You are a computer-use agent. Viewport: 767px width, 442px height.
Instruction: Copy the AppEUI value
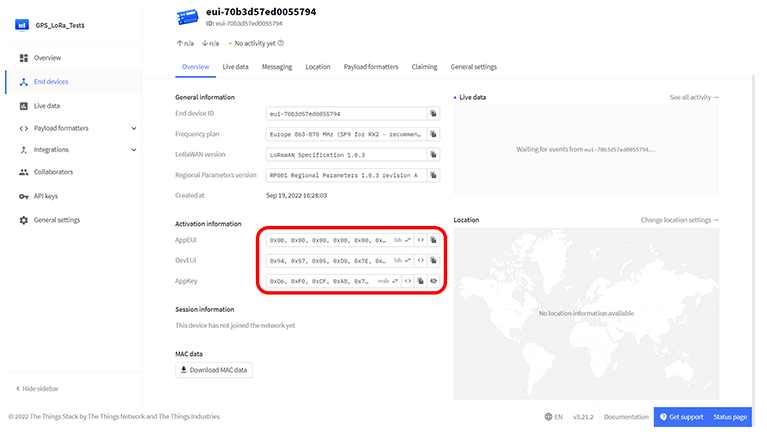point(434,241)
